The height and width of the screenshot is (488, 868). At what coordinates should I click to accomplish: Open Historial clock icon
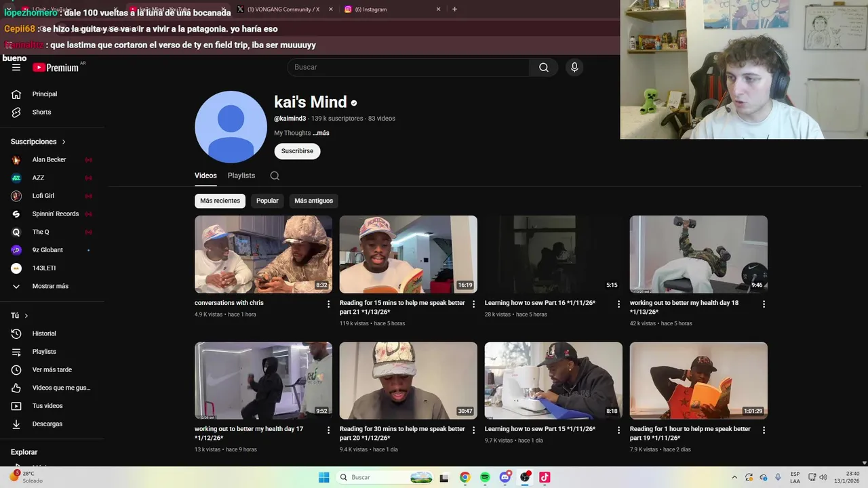pos(16,333)
